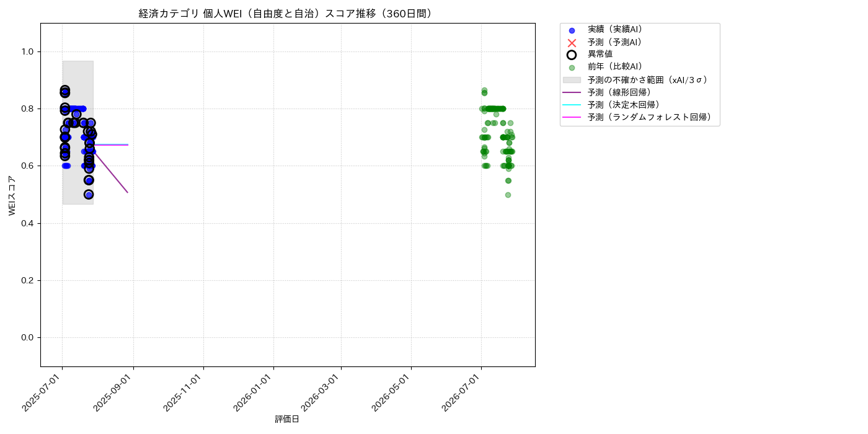Click the purple linear regression line's lower end
The image size is (868, 434).
point(127,192)
